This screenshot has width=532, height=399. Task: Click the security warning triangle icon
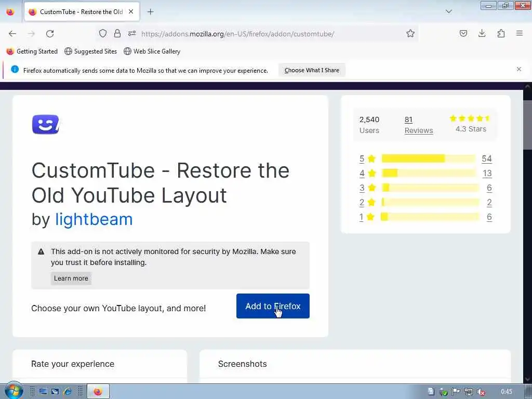[x=41, y=251]
